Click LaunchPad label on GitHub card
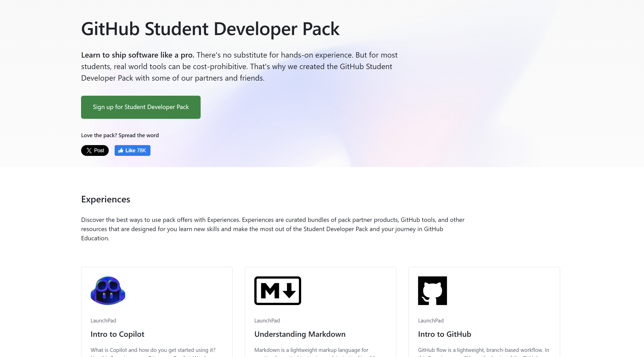 [x=431, y=320]
